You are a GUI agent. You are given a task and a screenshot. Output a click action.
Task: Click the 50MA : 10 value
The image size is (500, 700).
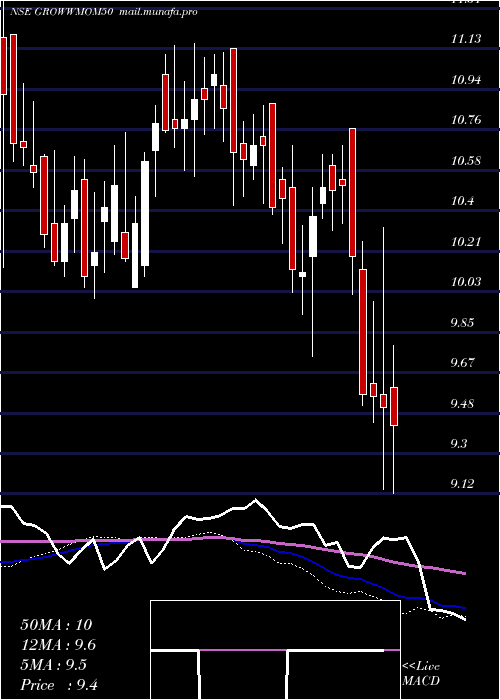point(56,625)
